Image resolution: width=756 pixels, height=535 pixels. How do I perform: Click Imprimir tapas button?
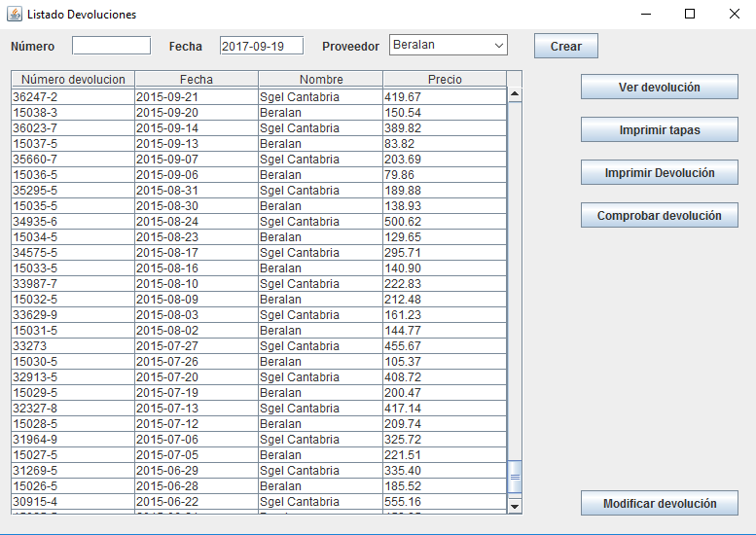pyautogui.click(x=659, y=130)
